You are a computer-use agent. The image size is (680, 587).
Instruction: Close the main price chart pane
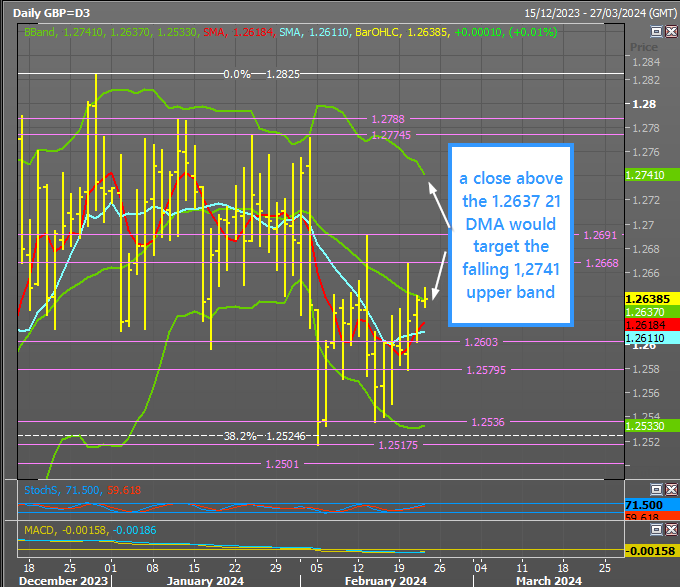[671, 31]
